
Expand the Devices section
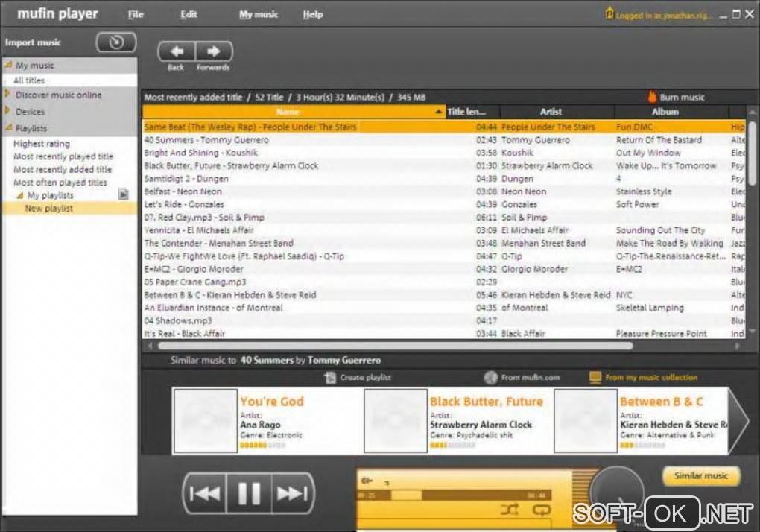(x=7, y=111)
